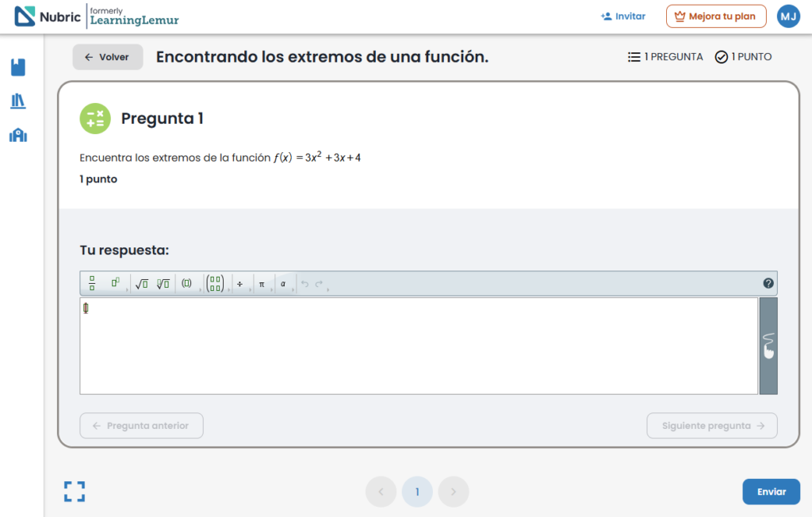Open the division operators group

(239, 284)
